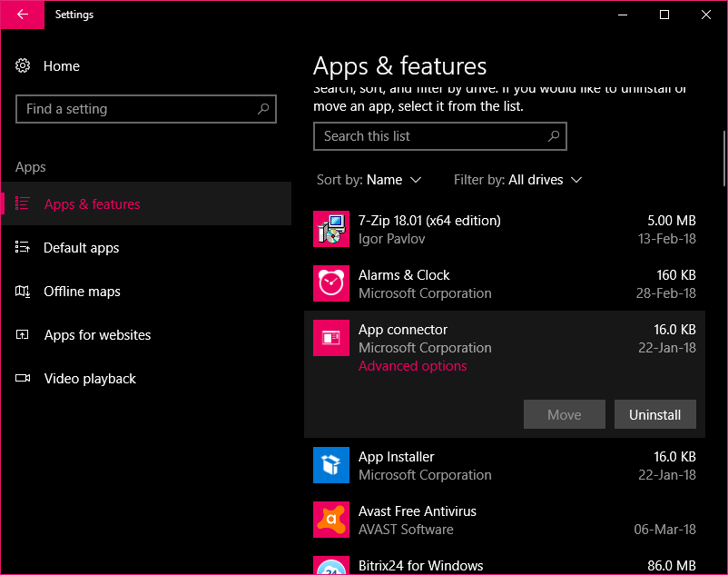Image resolution: width=728 pixels, height=575 pixels.
Task: Select the 7-Zip 18.01 (x64 edition) entry
Action: coord(505,229)
